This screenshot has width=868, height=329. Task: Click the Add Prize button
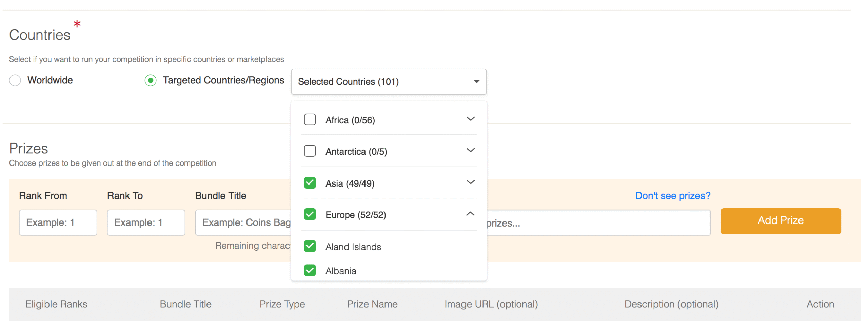[780, 221]
